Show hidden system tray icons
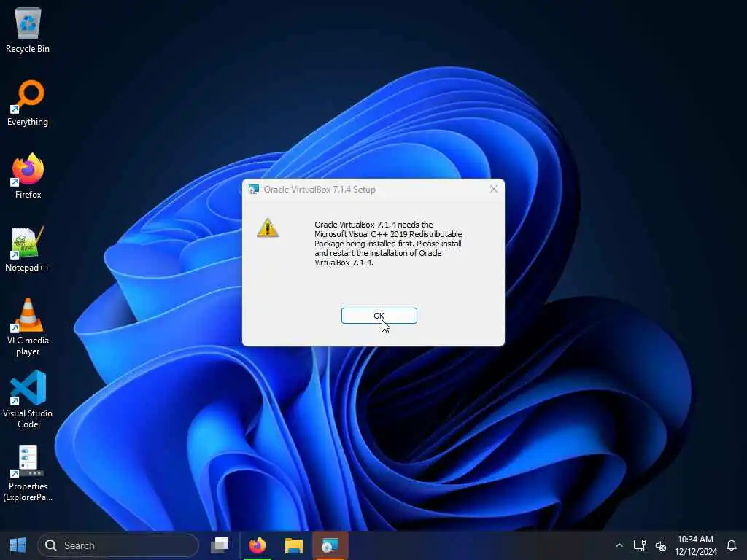The width and height of the screenshot is (747, 560). pos(619,545)
